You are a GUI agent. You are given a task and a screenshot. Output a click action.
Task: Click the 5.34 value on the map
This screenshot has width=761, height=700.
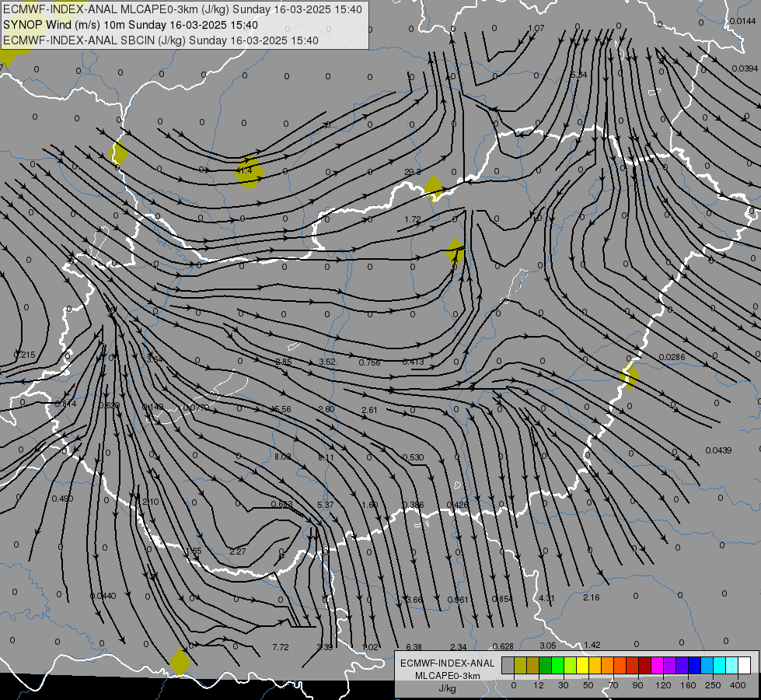[x=578, y=75]
